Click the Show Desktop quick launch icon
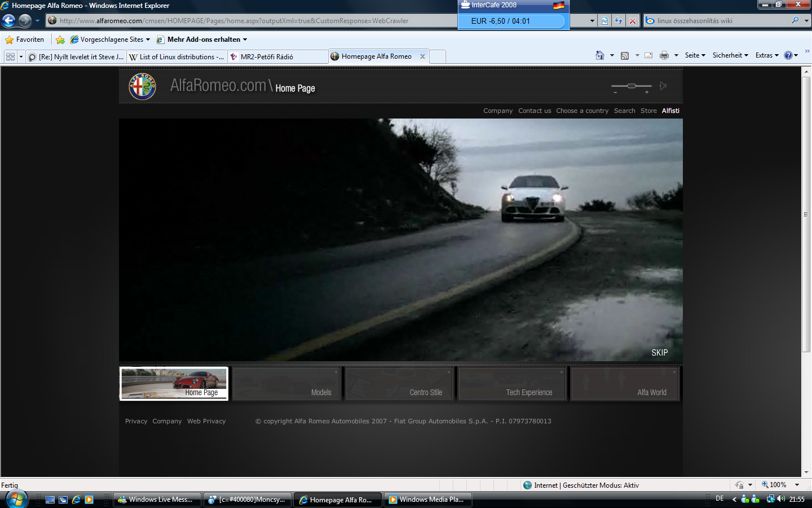This screenshot has width=812, height=508. tap(50, 500)
